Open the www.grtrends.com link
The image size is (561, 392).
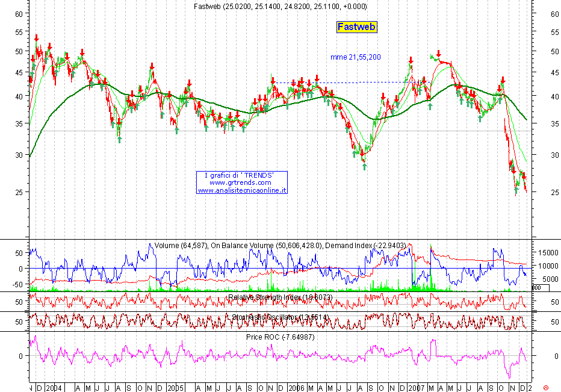[x=240, y=182]
